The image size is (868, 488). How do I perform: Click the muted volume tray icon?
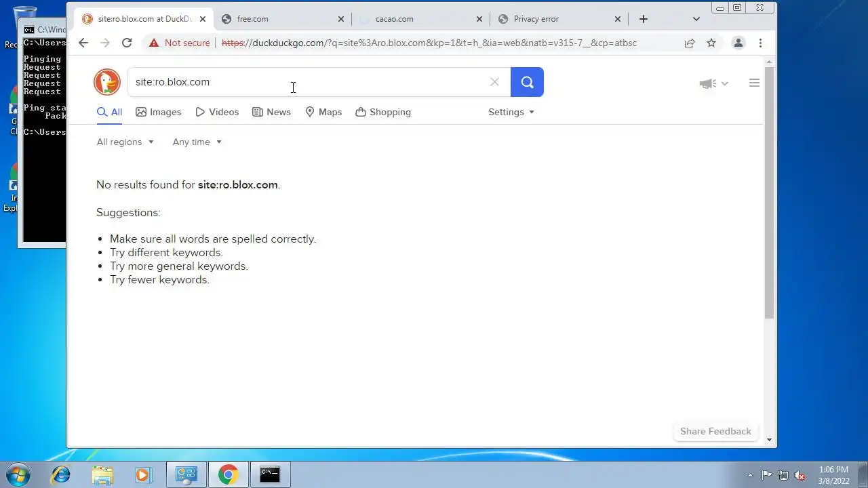(800, 475)
